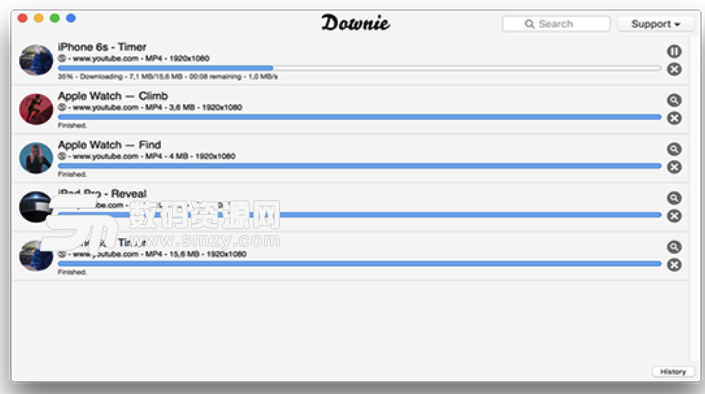Remove the iPad Pro - Reveal download
Screen dimensions: 705x394
coord(674,216)
